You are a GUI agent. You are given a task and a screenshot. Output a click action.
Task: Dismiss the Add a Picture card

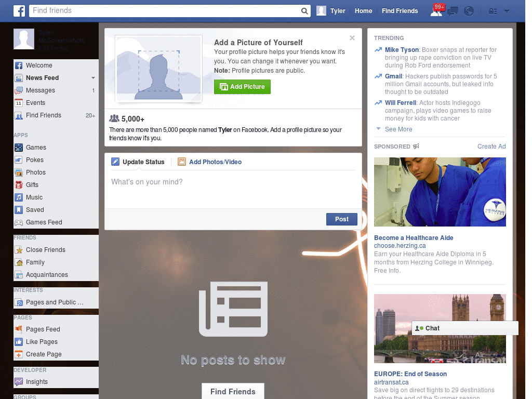point(352,38)
